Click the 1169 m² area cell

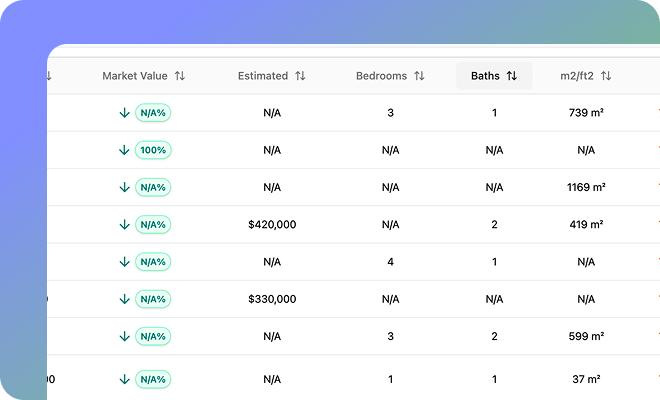pyautogui.click(x=586, y=187)
